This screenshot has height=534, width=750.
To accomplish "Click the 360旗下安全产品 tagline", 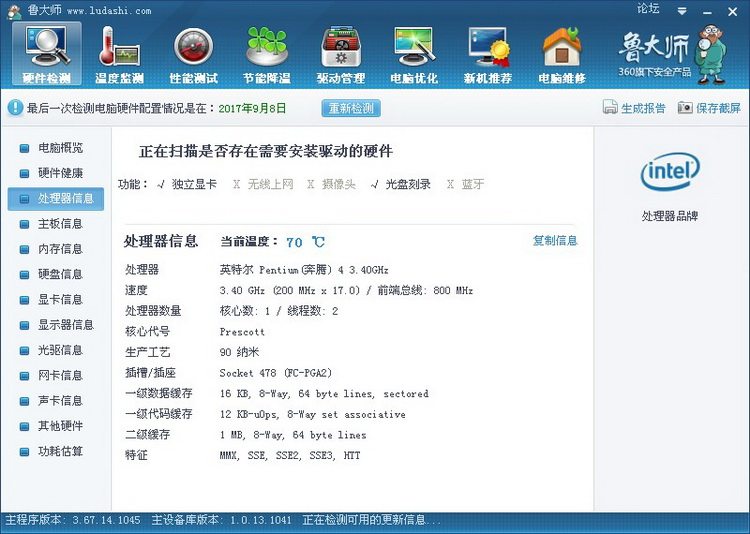I will [x=654, y=72].
